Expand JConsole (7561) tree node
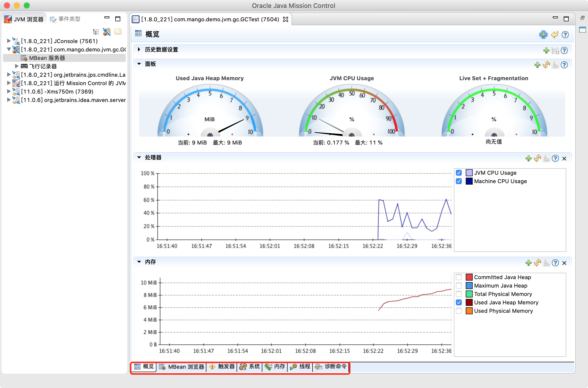This screenshot has width=588, height=388. point(9,41)
